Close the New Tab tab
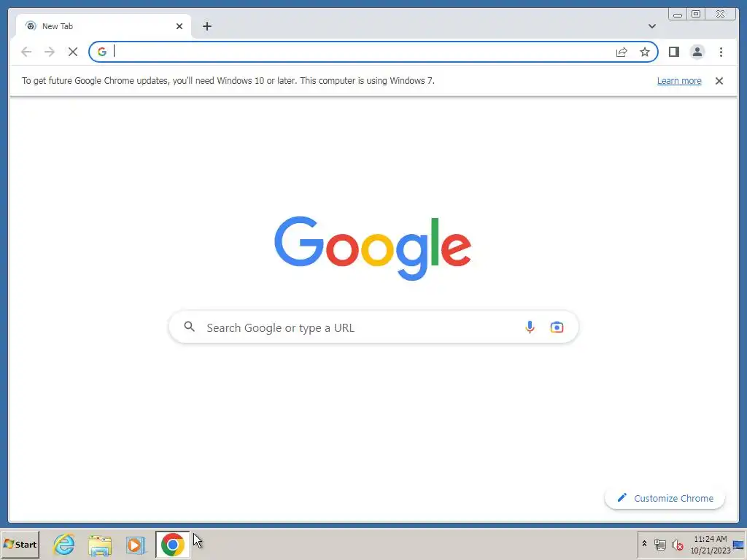This screenshot has height=560, width=747. pyautogui.click(x=179, y=26)
